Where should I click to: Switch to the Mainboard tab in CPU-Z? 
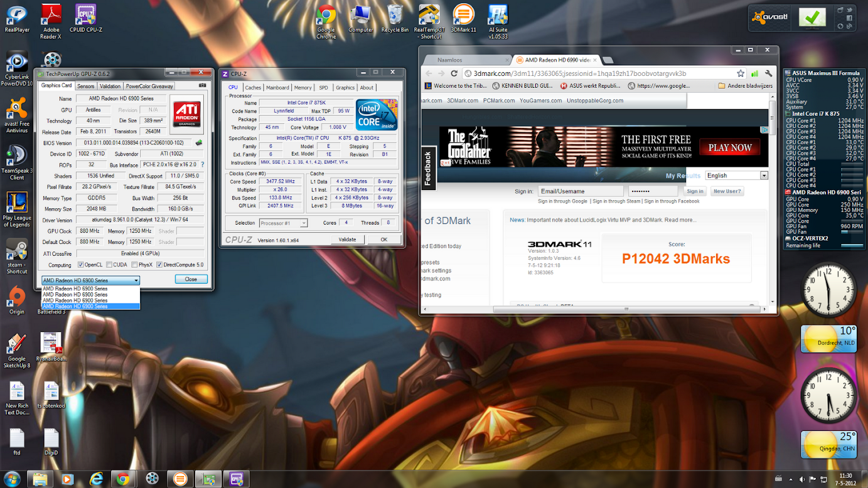click(x=277, y=87)
